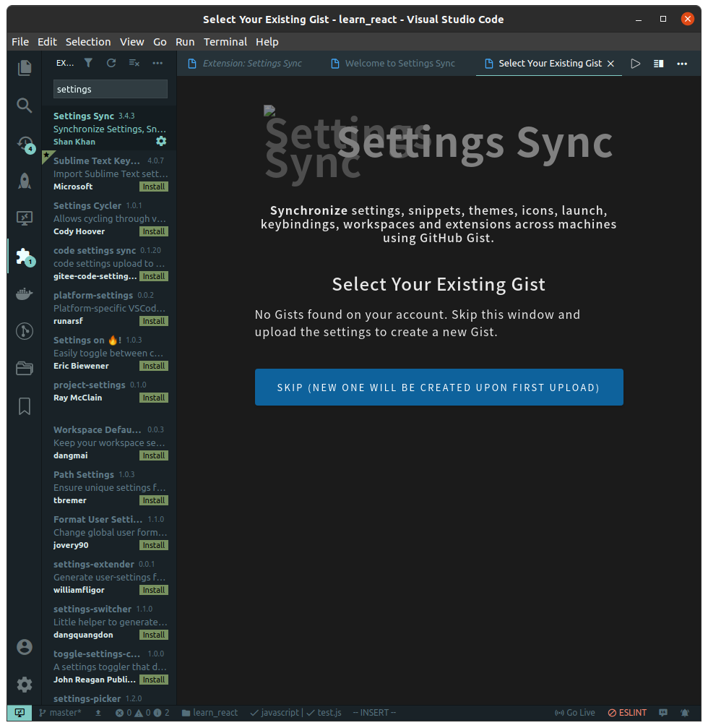Open the Bookmarks icon in activity bar

pos(24,406)
